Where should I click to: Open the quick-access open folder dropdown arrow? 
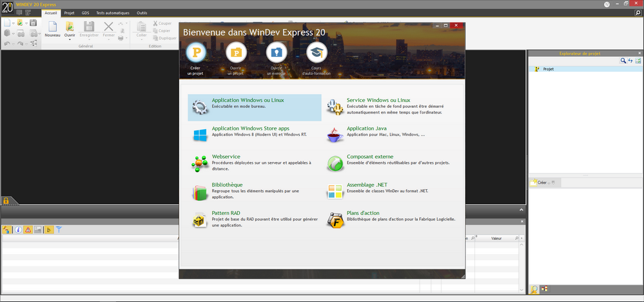point(26,23)
